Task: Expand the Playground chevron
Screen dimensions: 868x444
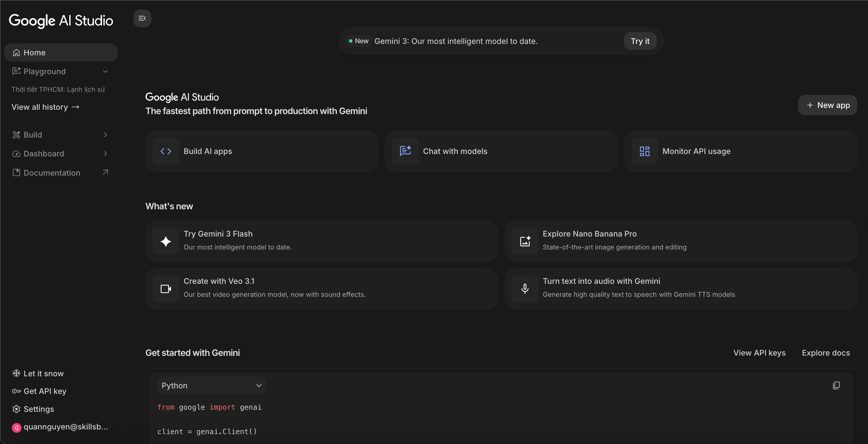Action: coord(105,71)
